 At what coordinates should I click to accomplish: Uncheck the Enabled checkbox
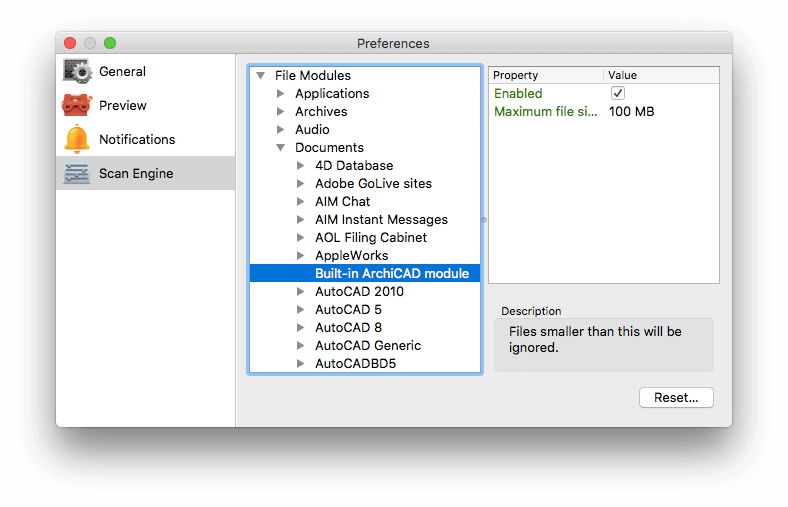pyautogui.click(x=618, y=93)
